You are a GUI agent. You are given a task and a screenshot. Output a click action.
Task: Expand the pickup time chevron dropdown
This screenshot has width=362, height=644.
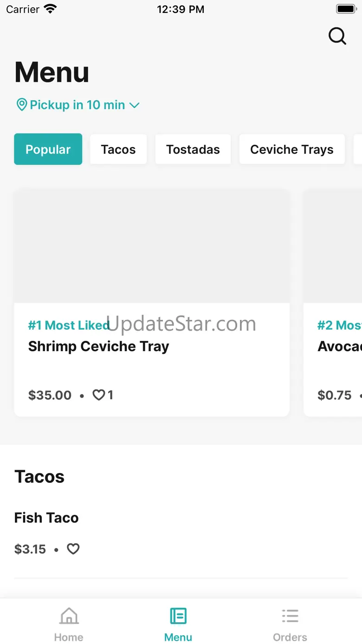coord(134,105)
